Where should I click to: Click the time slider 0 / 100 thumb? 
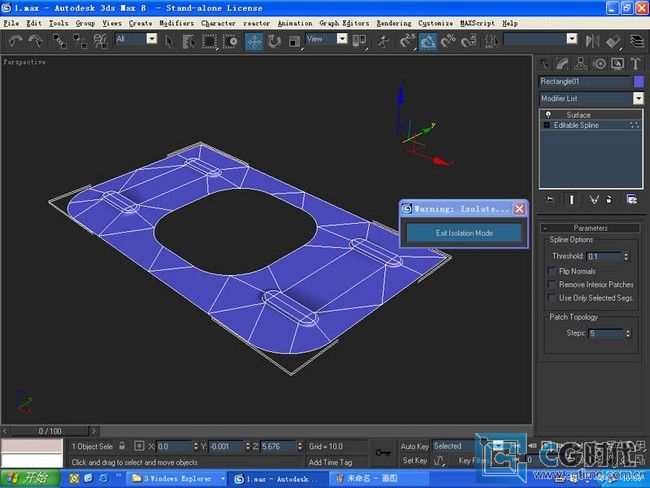pyautogui.click(x=50, y=431)
